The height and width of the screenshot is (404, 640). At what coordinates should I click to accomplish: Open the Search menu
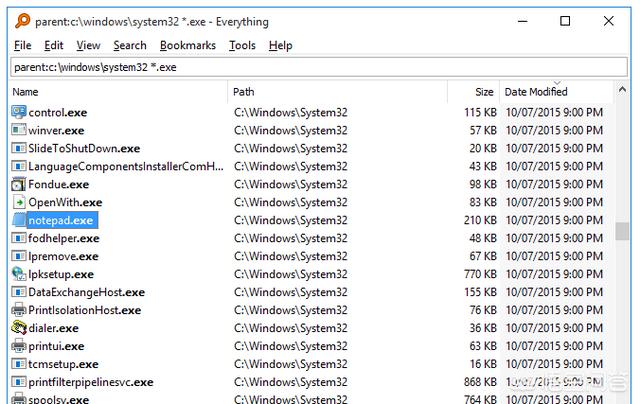click(x=130, y=45)
